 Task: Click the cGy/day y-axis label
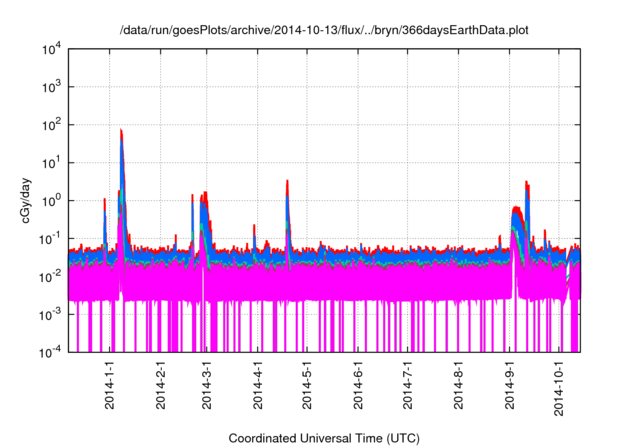click(28, 201)
